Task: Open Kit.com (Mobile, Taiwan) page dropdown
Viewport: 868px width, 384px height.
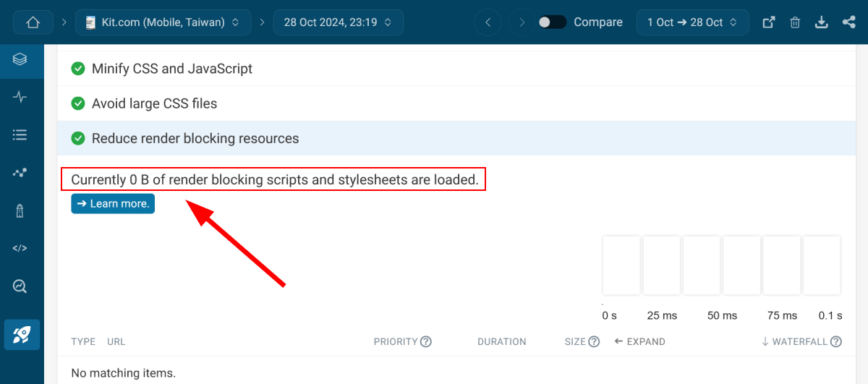Action: tap(163, 22)
